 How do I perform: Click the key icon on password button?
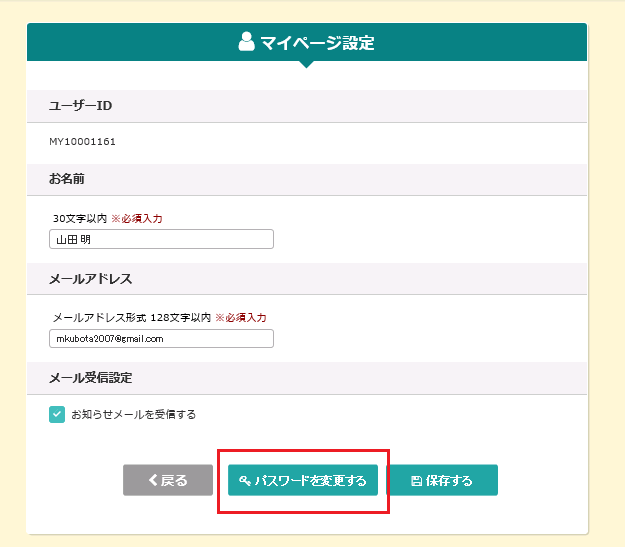coord(244,480)
